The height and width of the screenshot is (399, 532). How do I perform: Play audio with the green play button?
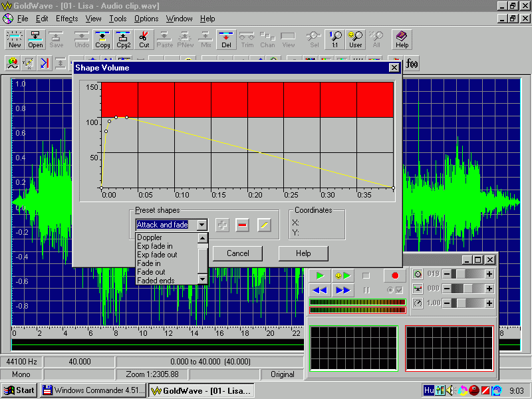[x=320, y=275]
